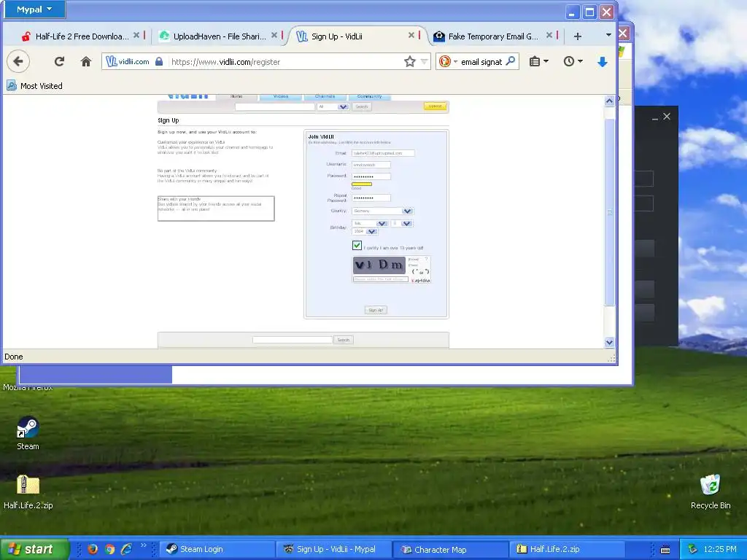
Task: Click the vidlii.com site identity icon
Action: (x=128, y=61)
